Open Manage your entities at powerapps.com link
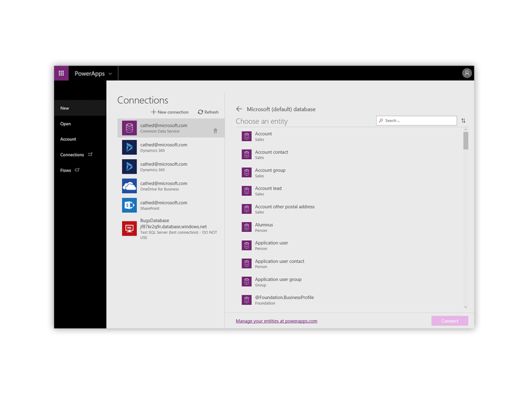Viewport: 532px width, 398px height. (276, 321)
